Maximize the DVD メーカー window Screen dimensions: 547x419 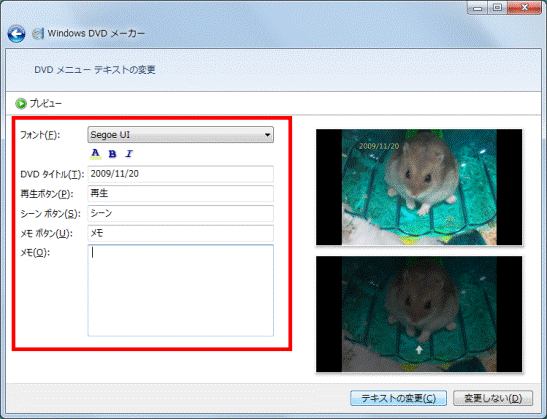(497, 8)
